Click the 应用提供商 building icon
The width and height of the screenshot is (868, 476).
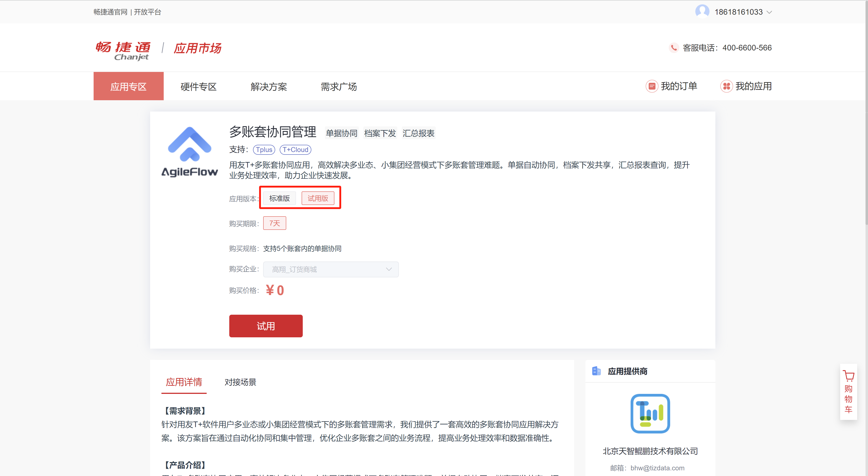click(596, 371)
